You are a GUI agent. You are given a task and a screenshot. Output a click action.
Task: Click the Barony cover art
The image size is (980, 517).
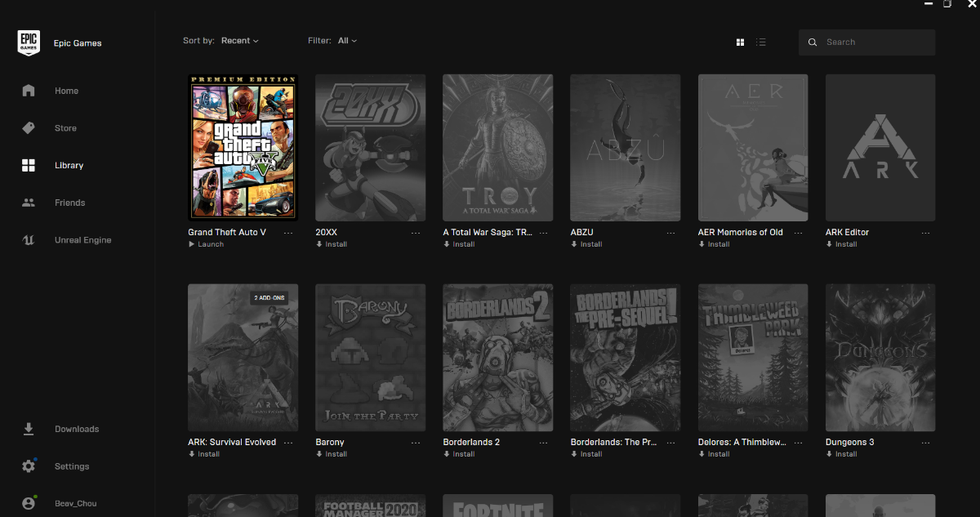[371, 358]
